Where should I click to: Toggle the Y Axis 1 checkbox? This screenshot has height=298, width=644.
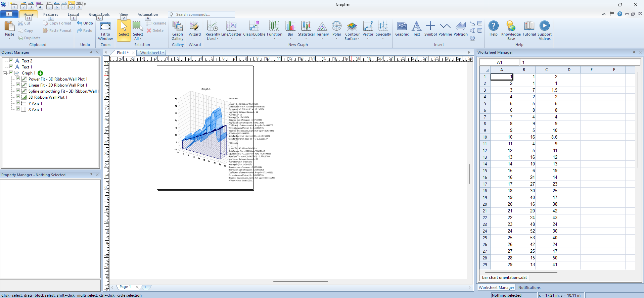pos(18,103)
